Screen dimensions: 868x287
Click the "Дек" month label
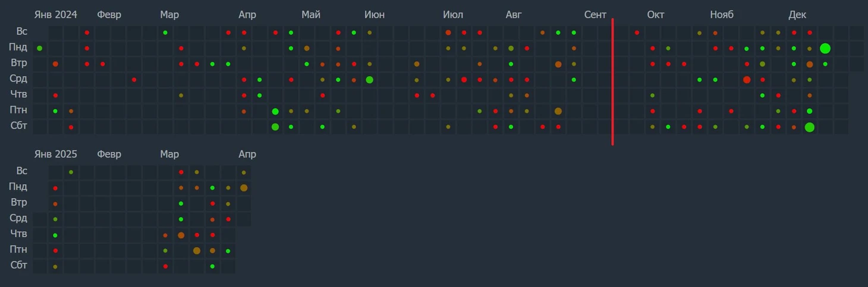(797, 15)
